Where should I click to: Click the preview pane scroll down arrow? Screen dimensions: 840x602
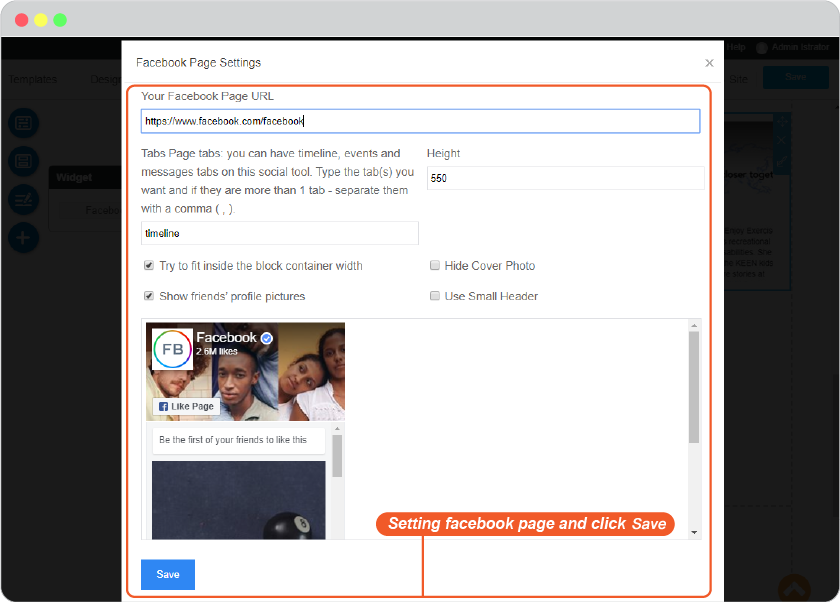[694, 532]
